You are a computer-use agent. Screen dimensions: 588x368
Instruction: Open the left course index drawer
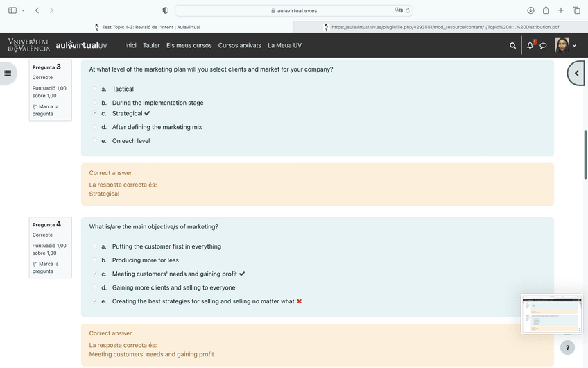8,73
